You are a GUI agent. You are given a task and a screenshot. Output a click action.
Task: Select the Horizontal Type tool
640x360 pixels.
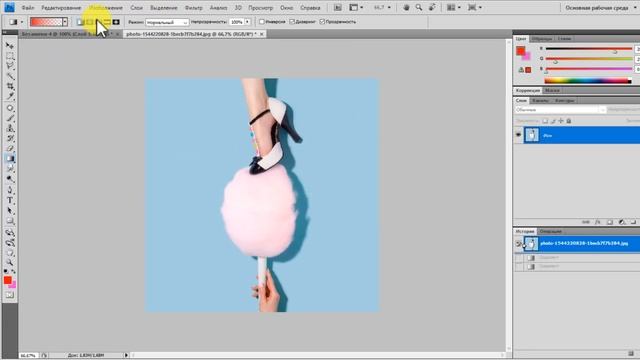(10, 200)
